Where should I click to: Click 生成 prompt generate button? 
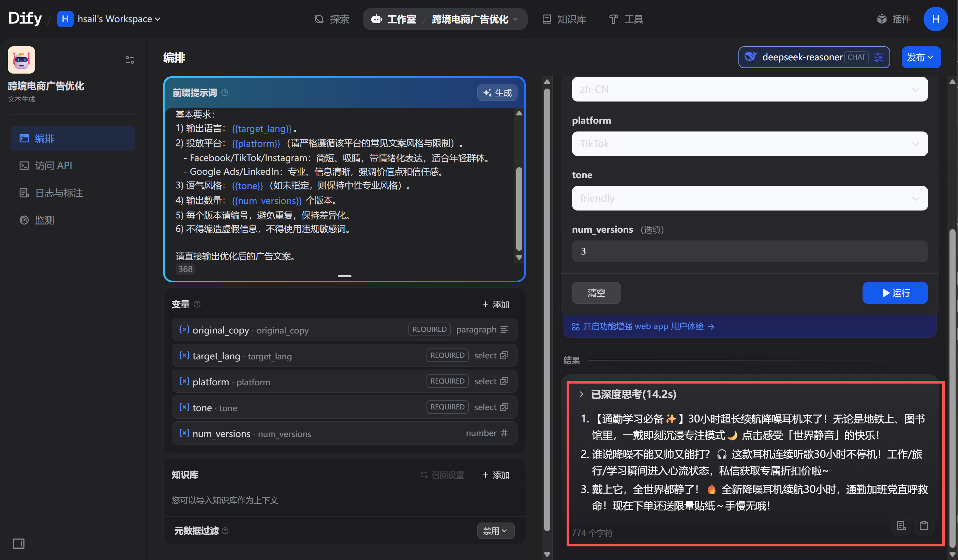click(497, 93)
